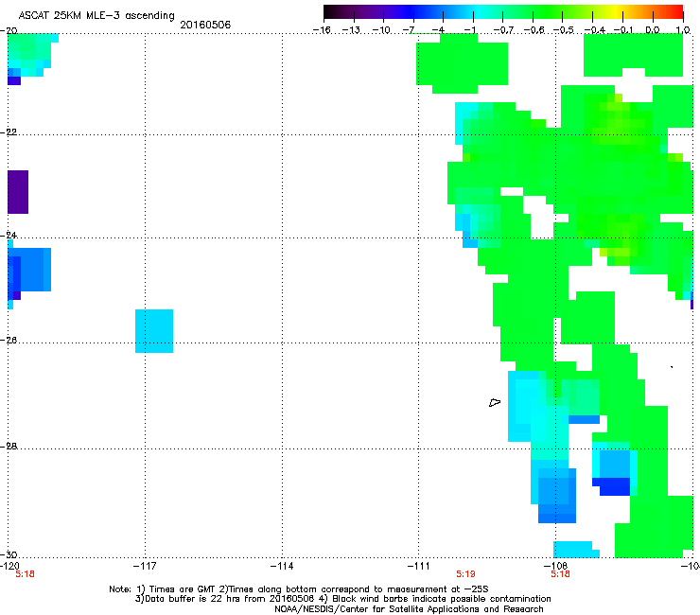Click the -0.5 colorbar scale label
The width and height of the screenshot is (700, 615).
click(x=563, y=30)
